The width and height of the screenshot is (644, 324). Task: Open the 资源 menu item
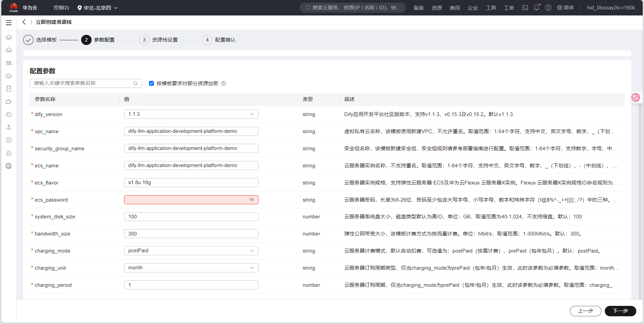coord(437,8)
